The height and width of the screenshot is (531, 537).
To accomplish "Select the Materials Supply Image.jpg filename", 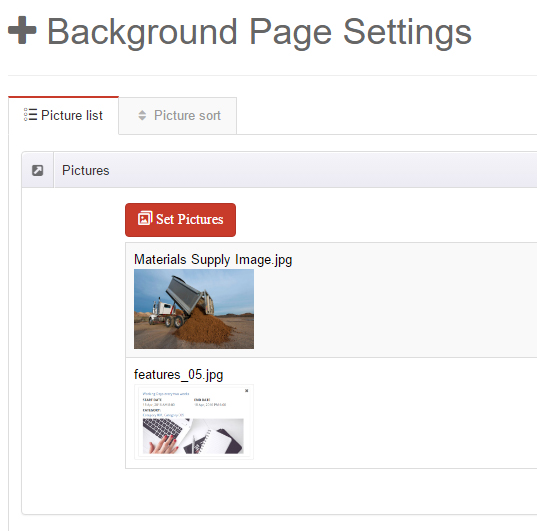I will (213, 260).
